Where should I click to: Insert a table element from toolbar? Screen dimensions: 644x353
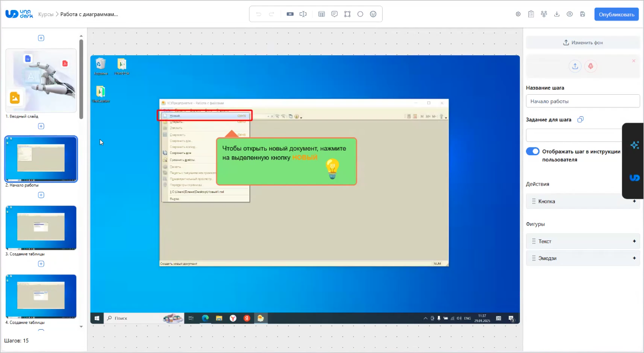click(x=322, y=14)
